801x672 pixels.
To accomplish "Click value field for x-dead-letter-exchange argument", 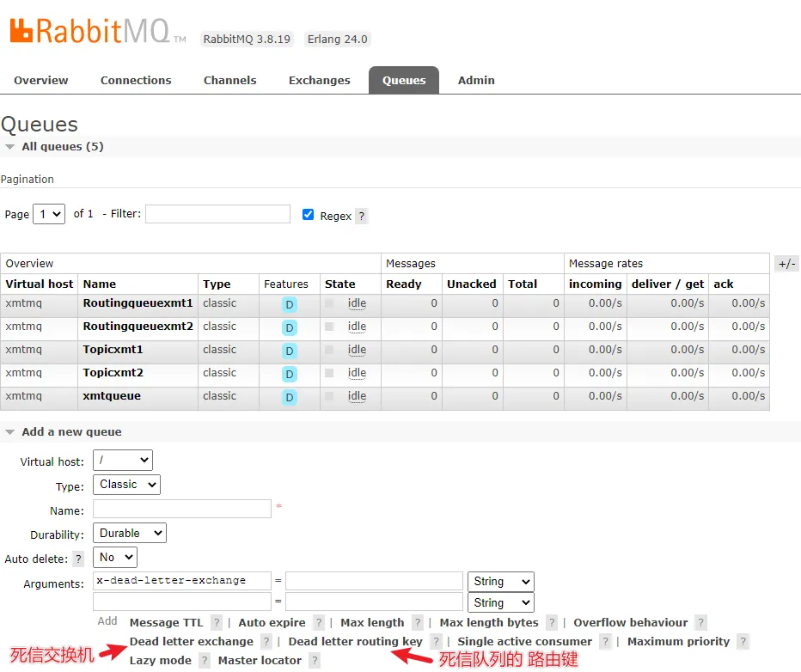I will (x=374, y=581).
